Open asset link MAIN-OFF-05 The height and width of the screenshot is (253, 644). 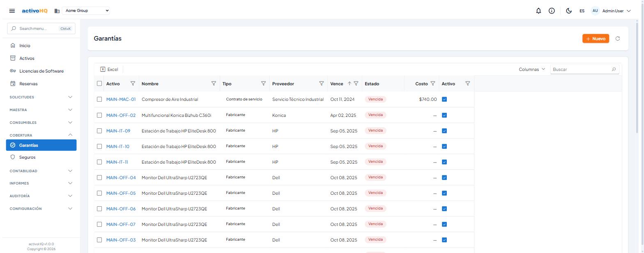(x=121, y=193)
